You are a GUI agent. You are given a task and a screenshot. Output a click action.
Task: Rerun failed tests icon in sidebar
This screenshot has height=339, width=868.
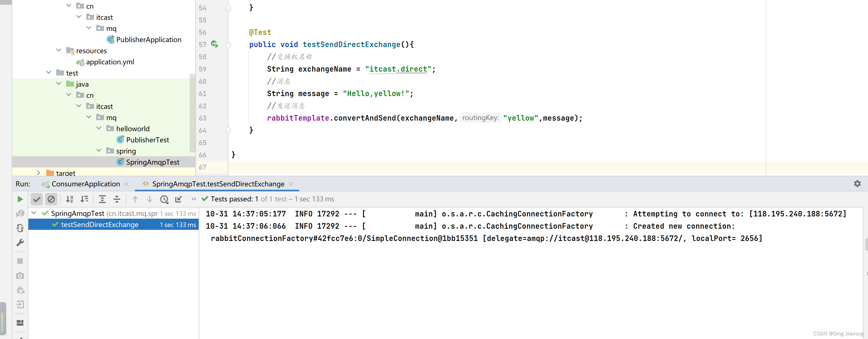click(x=20, y=214)
